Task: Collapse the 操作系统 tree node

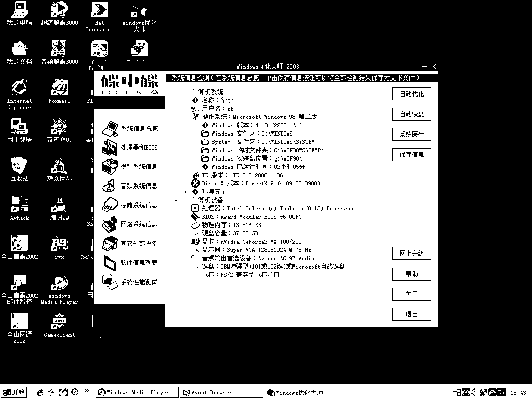Action: click(x=185, y=117)
